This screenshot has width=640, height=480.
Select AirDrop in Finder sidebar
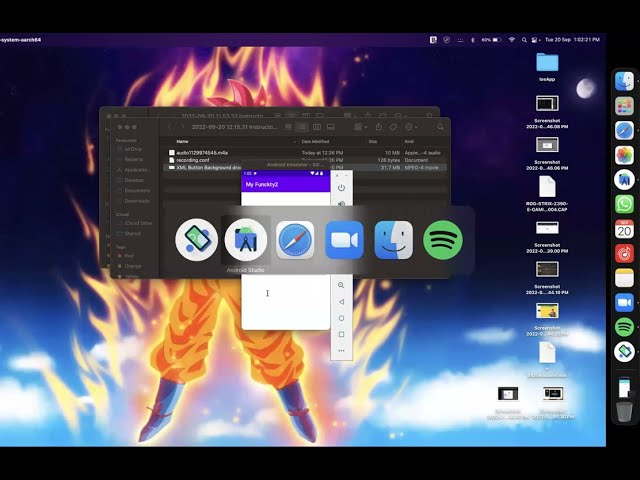pos(133,149)
